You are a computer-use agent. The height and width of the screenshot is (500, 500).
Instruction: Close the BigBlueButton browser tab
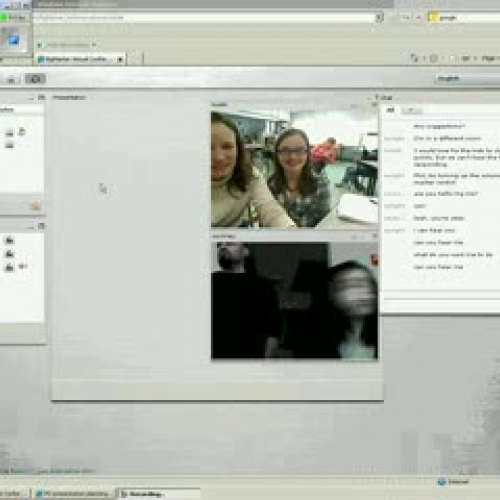click(x=120, y=60)
